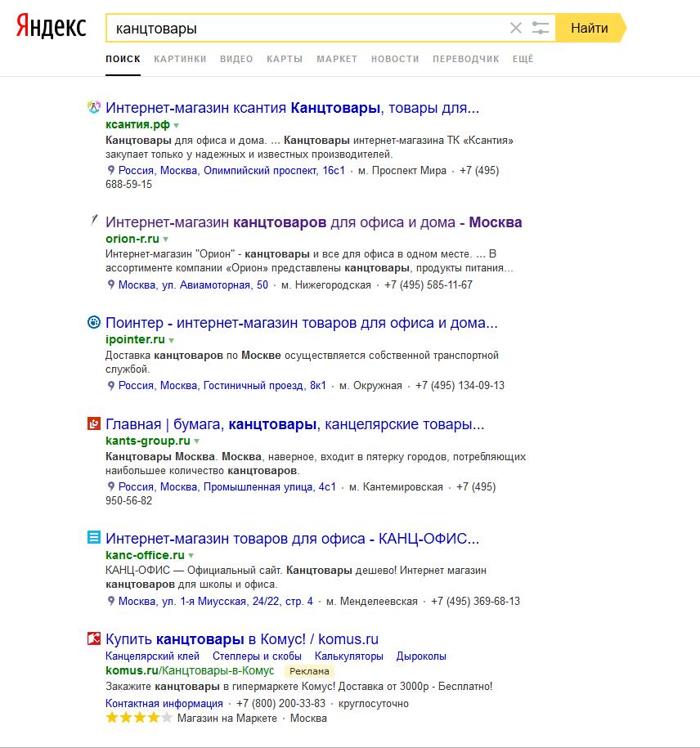Expand the Ещё menu
Image resolution: width=700 pixels, height=748 pixels.
click(523, 59)
